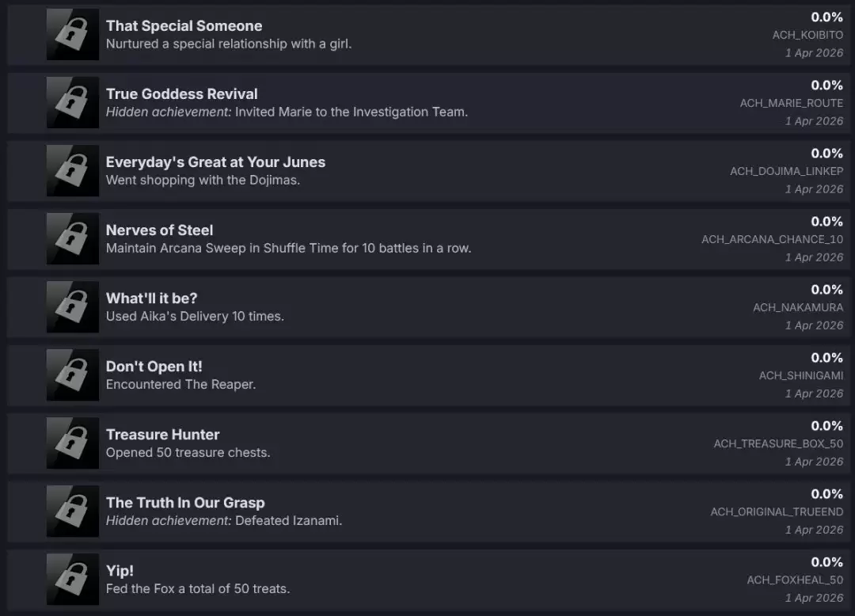Viewport: 855px width, 616px height.
Task: Click the Yip! achievement lock icon
Action: tap(73, 580)
